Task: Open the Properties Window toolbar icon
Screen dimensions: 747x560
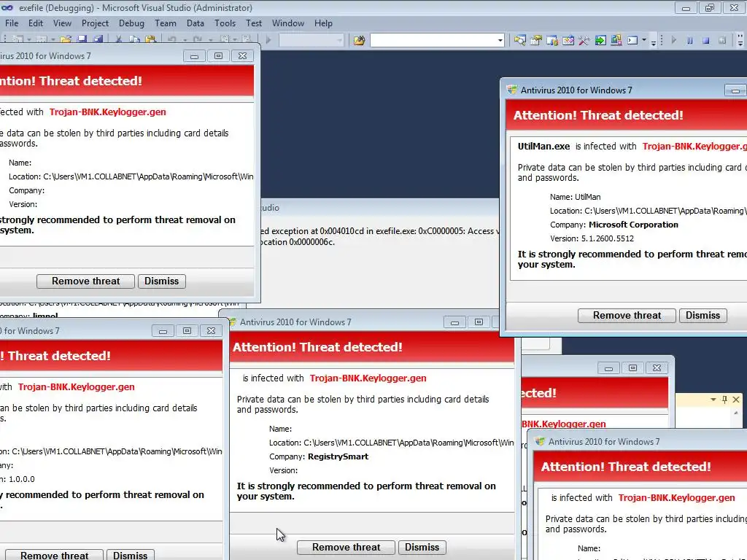Action: pos(536,41)
